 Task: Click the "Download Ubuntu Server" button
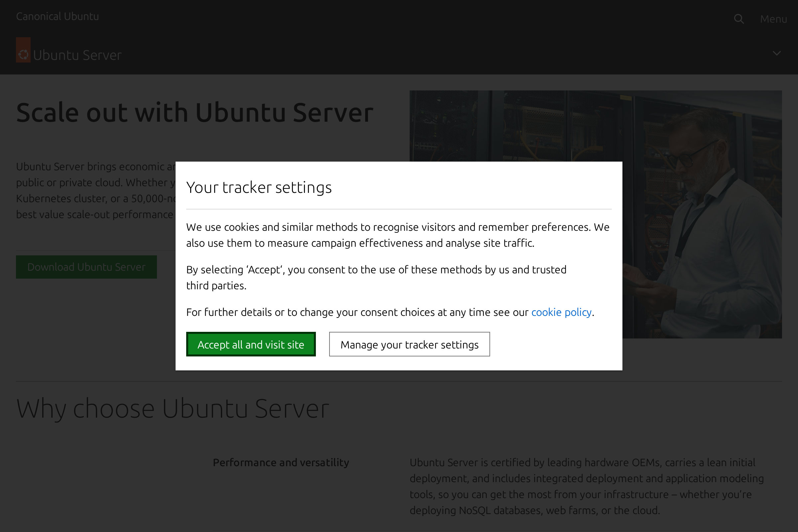pos(86,267)
